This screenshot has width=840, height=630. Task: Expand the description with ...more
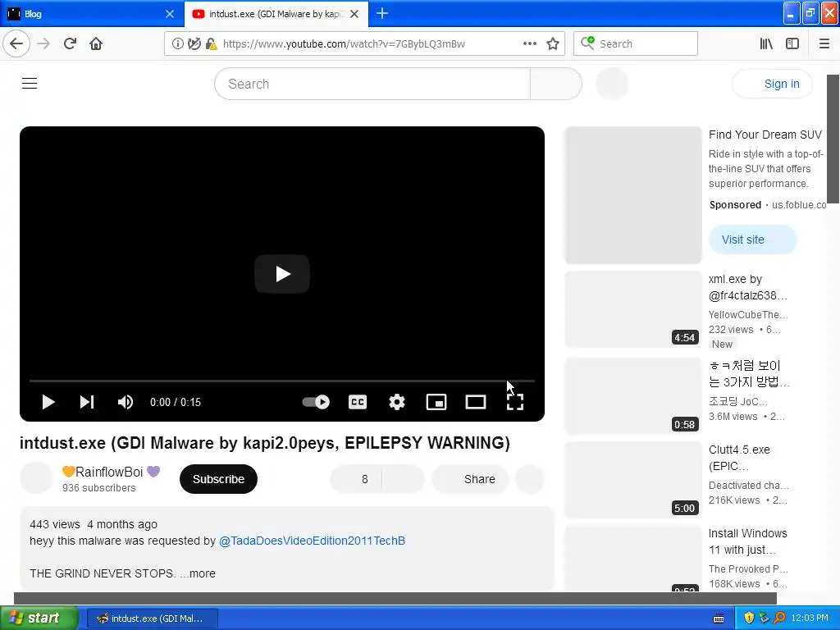pyautogui.click(x=197, y=573)
